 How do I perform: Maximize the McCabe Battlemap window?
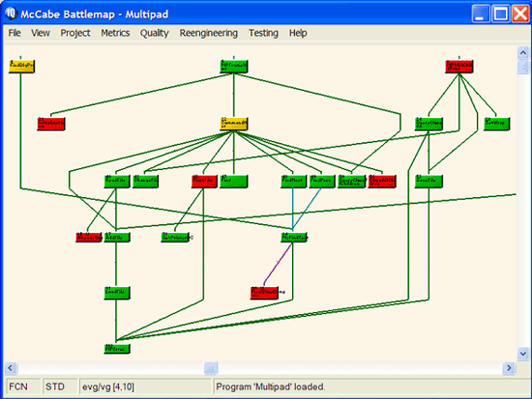tap(500, 14)
